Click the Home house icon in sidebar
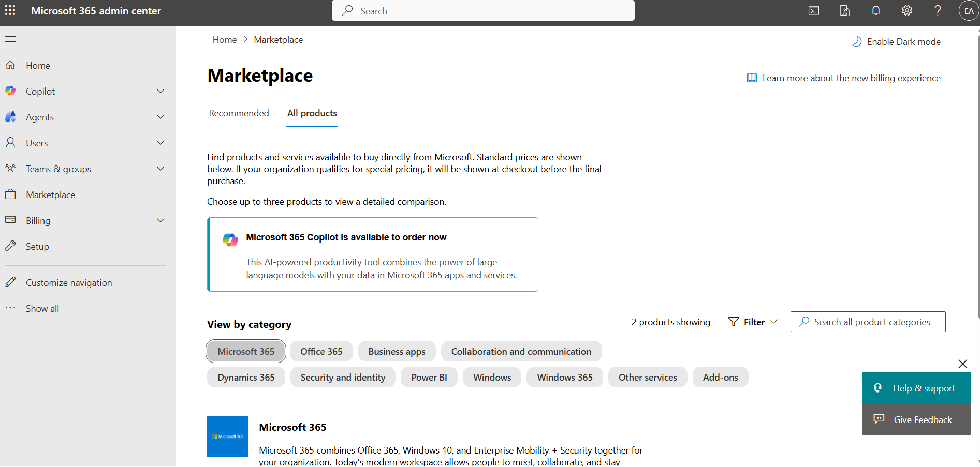The width and height of the screenshot is (980, 467). coord(10,65)
